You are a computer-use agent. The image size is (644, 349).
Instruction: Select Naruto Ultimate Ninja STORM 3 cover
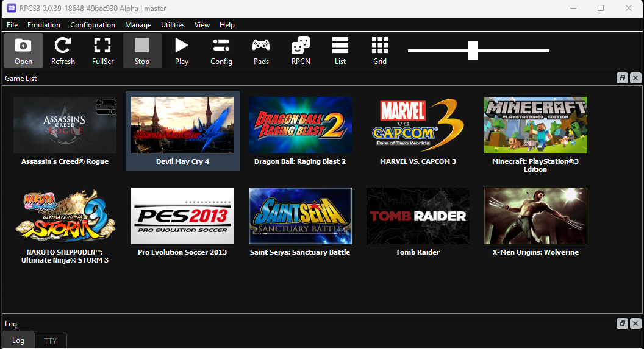point(65,216)
